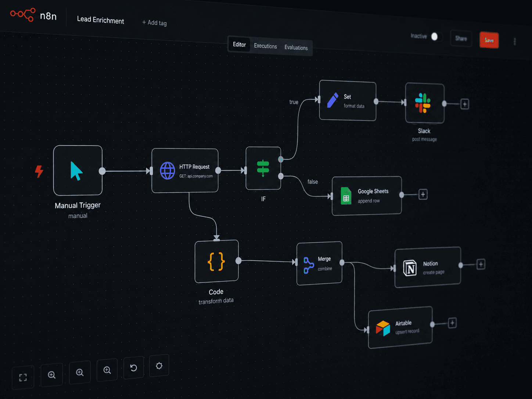Viewport: 532px width, 399px height.
Task: Click the 'format data' text
Action: coord(354,106)
